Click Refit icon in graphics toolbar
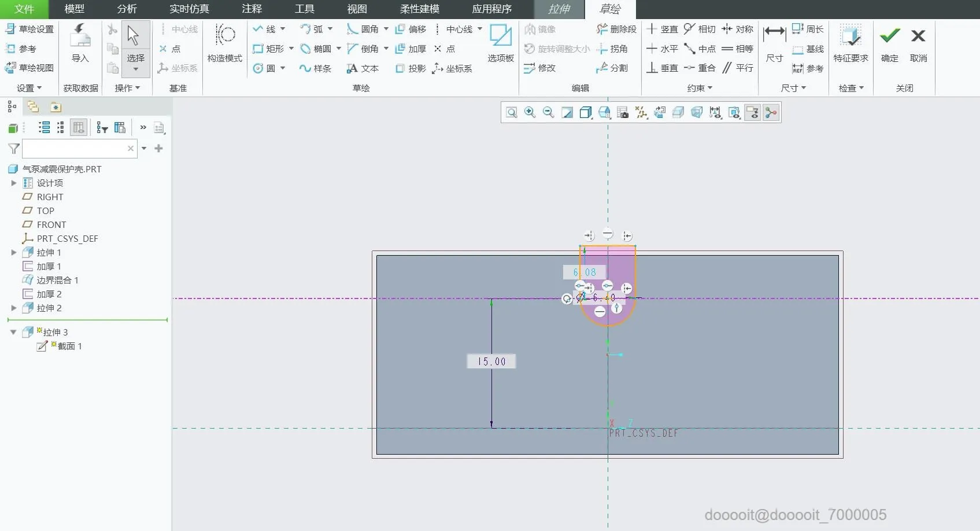Image resolution: width=980 pixels, height=531 pixels. click(x=512, y=113)
